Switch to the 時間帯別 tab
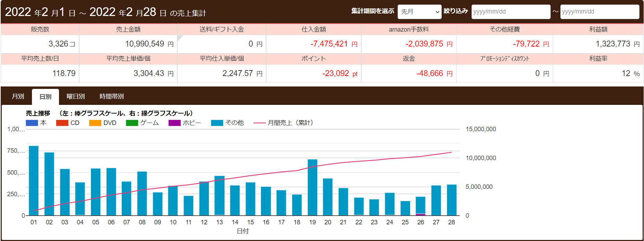This screenshot has height=241, width=644. pos(111,97)
